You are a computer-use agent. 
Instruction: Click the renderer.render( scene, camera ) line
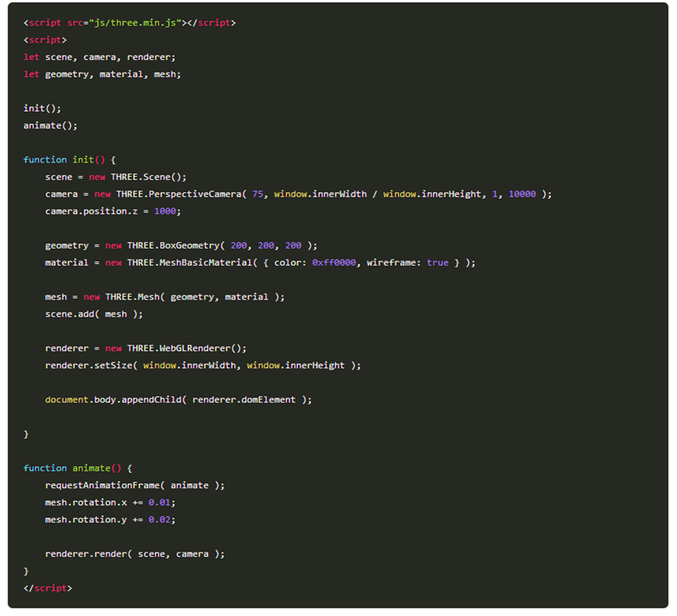[135, 553]
